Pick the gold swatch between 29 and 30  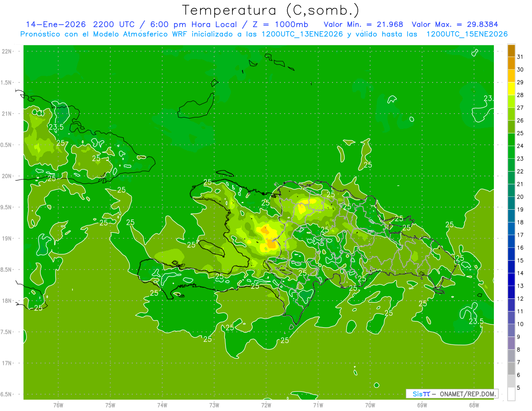[x=511, y=76]
